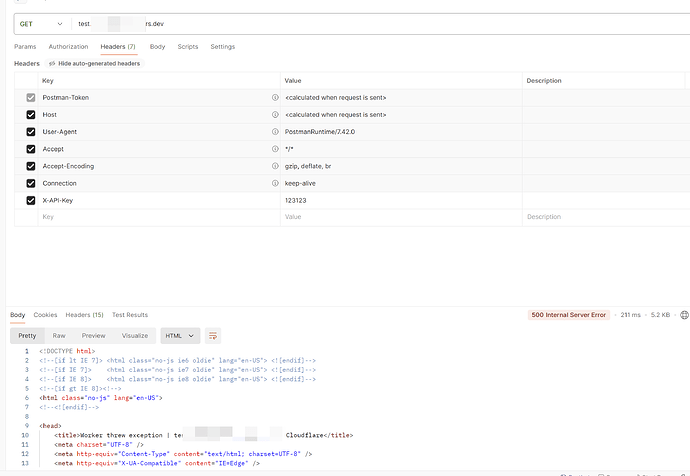690x476 pixels.
Task: Show info icon for Host header
Action: tap(275, 115)
